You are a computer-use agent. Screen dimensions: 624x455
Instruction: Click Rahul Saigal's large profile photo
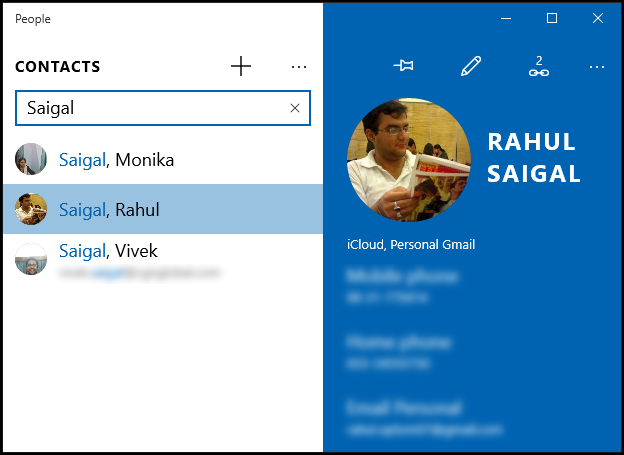(x=408, y=160)
